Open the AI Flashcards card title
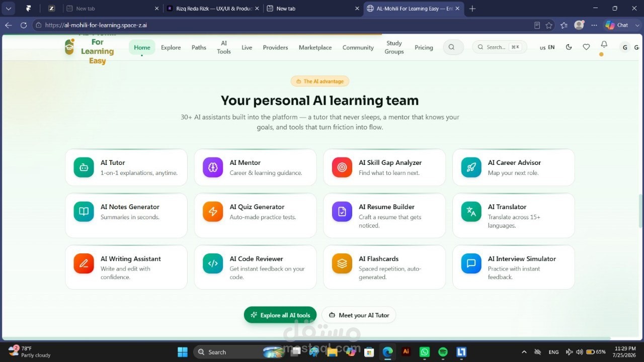Image resolution: width=644 pixels, height=362 pixels. 378,258
